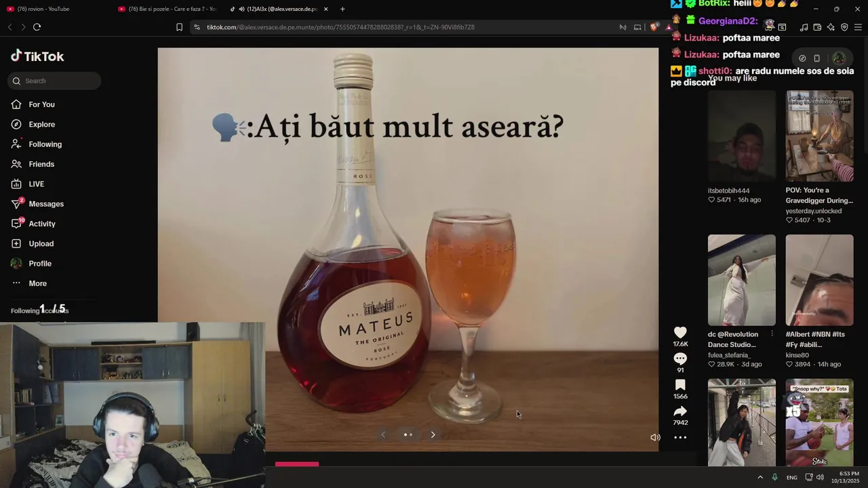Open the Brave Wallet icon
868x488 pixels.
tap(817, 27)
